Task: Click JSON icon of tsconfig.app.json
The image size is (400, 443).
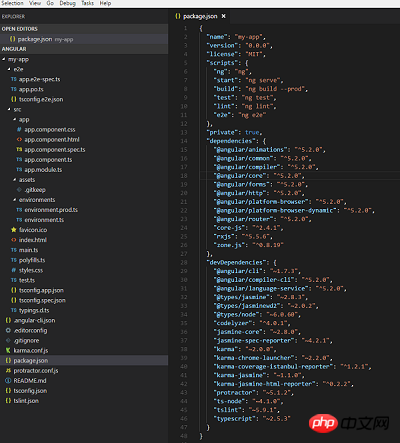Action: pyautogui.click(x=14, y=290)
